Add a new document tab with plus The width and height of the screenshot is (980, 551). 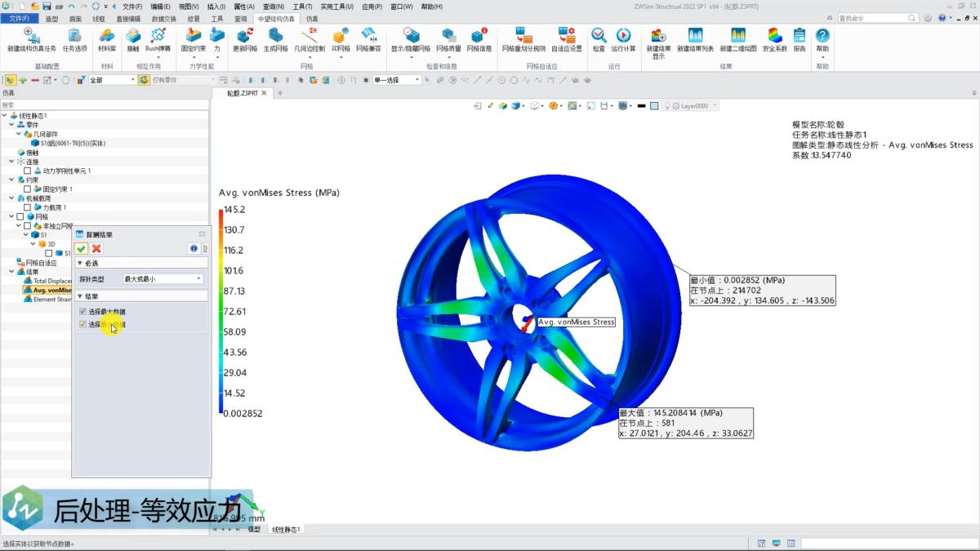pos(280,93)
